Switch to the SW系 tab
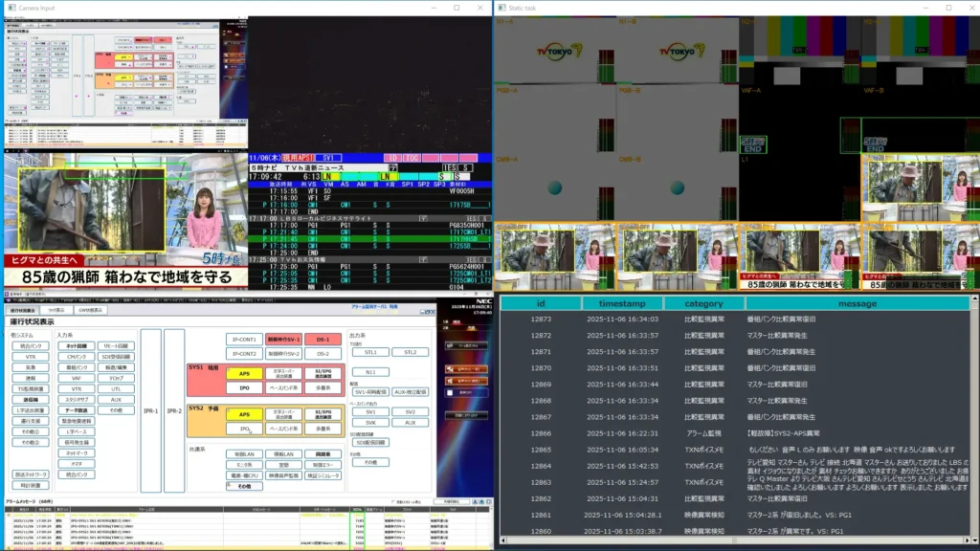 click(56, 310)
